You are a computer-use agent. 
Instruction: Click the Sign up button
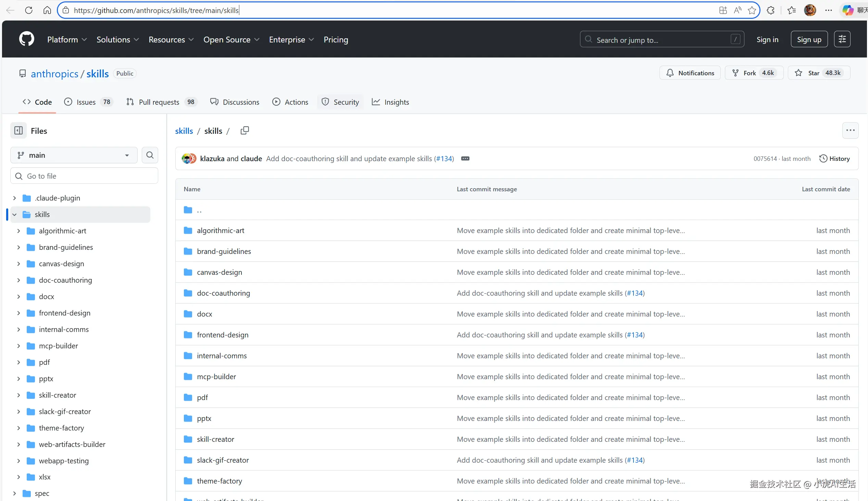click(x=809, y=39)
